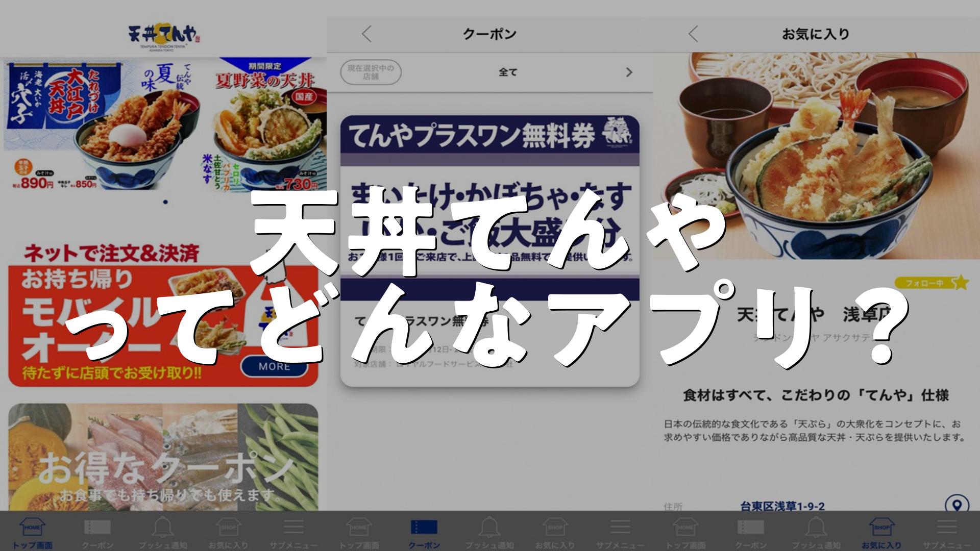
Task: Tap the トップ画面 home icon in the left screen
Action: coord(32,532)
